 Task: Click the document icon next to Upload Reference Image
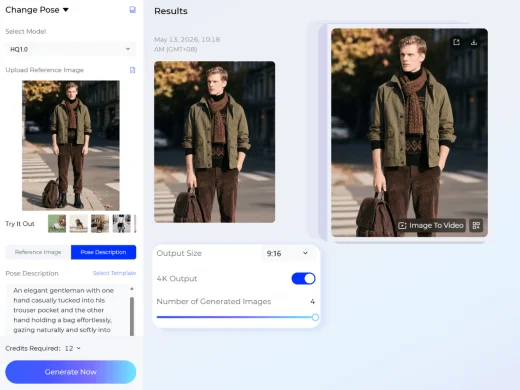(132, 70)
